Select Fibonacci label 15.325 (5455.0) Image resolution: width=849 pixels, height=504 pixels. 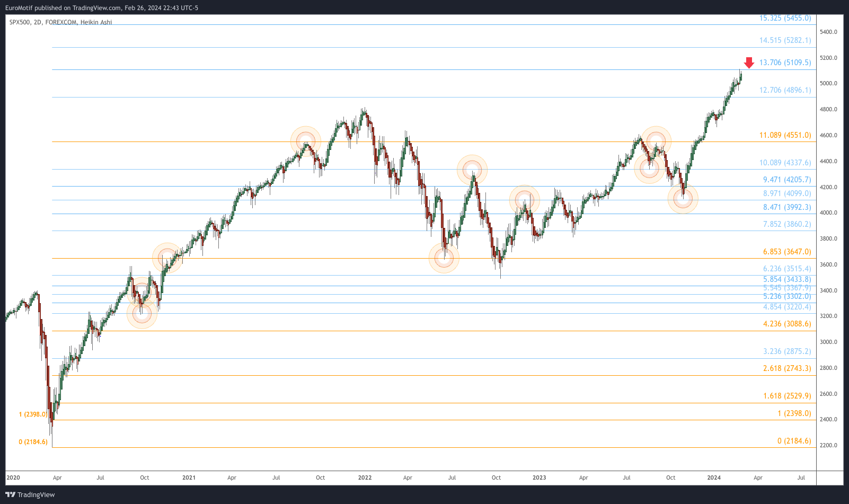point(785,18)
